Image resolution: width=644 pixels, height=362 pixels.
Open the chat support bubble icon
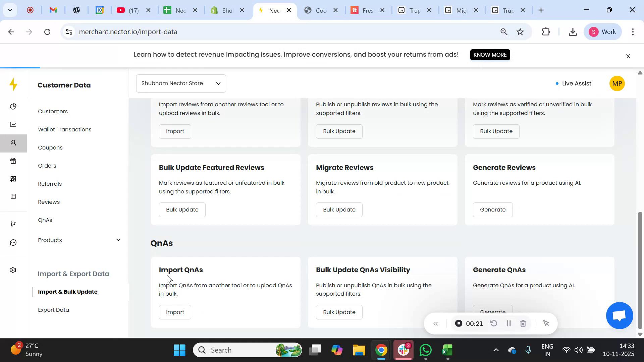click(x=13, y=242)
